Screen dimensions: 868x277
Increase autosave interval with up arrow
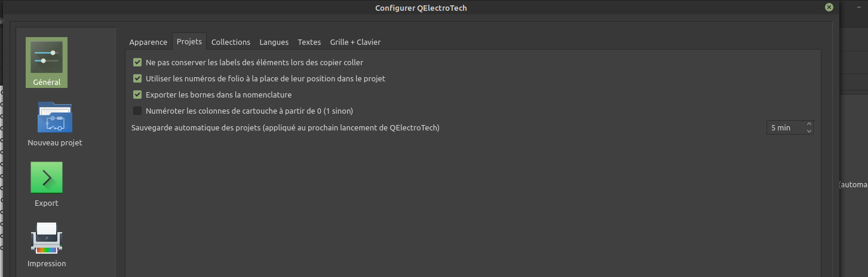click(809, 124)
